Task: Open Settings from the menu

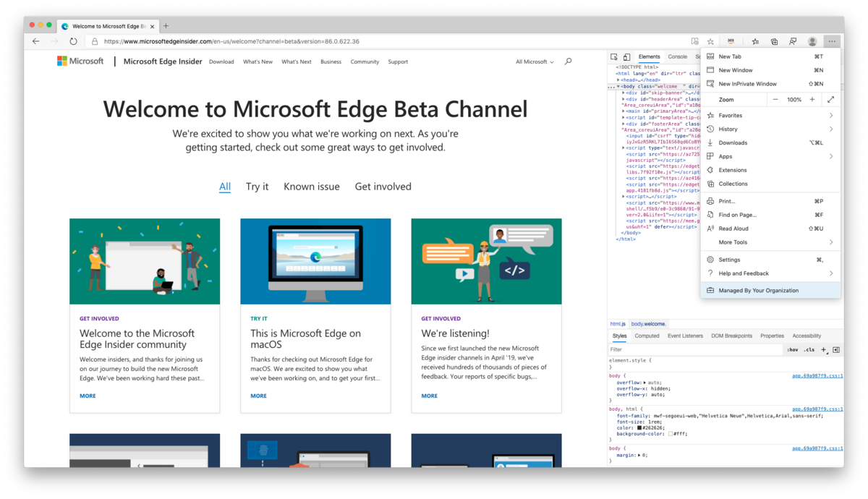Action: coord(770,260)
